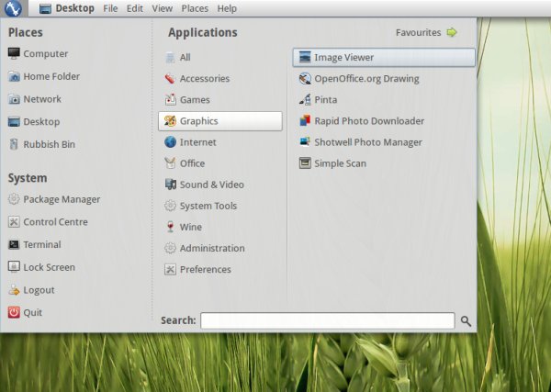Image resolution: width=551 pixels, height=392 pixels.
Task: Click the red Quit power icon
Action: coord(14,312)
